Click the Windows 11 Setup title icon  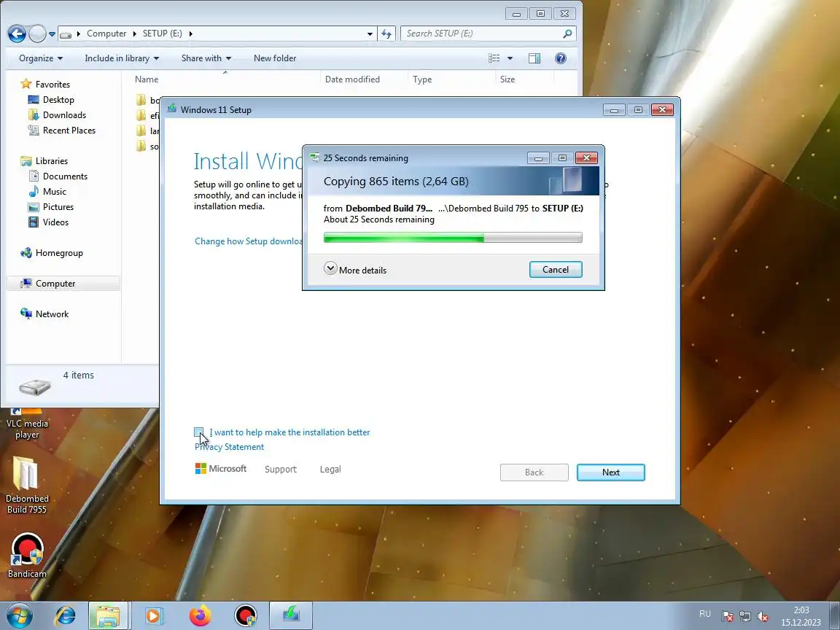[x=171, y=109]
